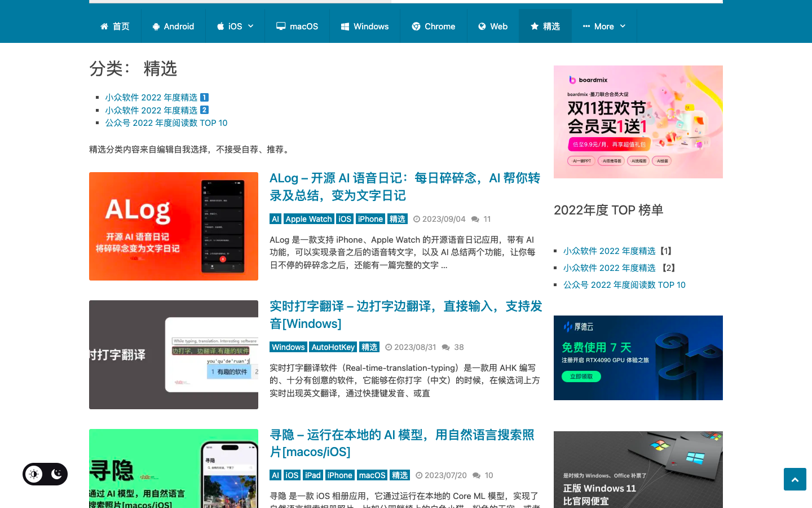Click the clock icon before 2023/08/31
The width and height of the screenshot is (812, 508).
click(x=389, y=347)
